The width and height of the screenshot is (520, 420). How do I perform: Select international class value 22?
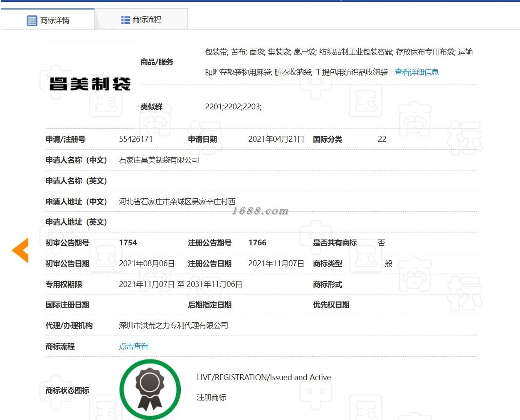point(382,139)
